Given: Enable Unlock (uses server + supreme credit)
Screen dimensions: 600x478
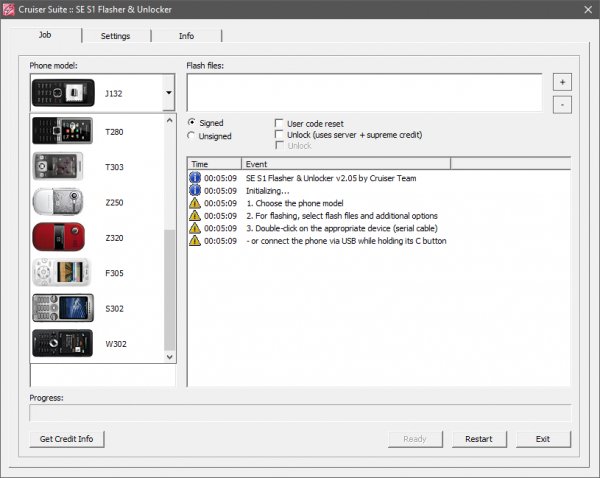Looking at the screenshot, I should 279,134.
